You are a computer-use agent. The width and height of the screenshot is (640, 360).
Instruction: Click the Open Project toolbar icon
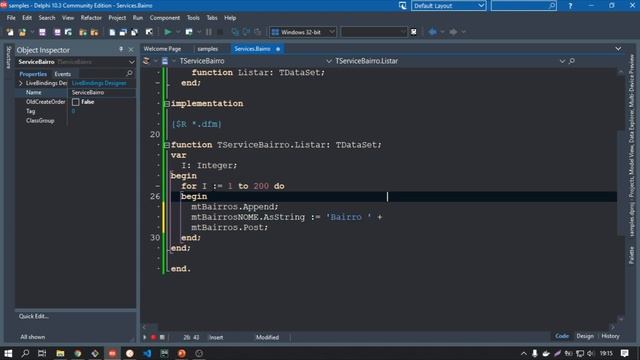point(69,32)
